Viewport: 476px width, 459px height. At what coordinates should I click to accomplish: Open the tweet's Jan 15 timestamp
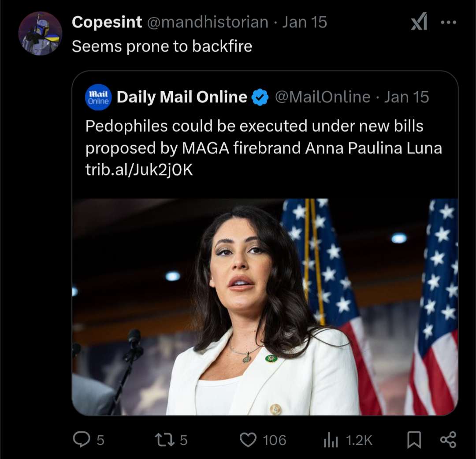click(305, 22)
